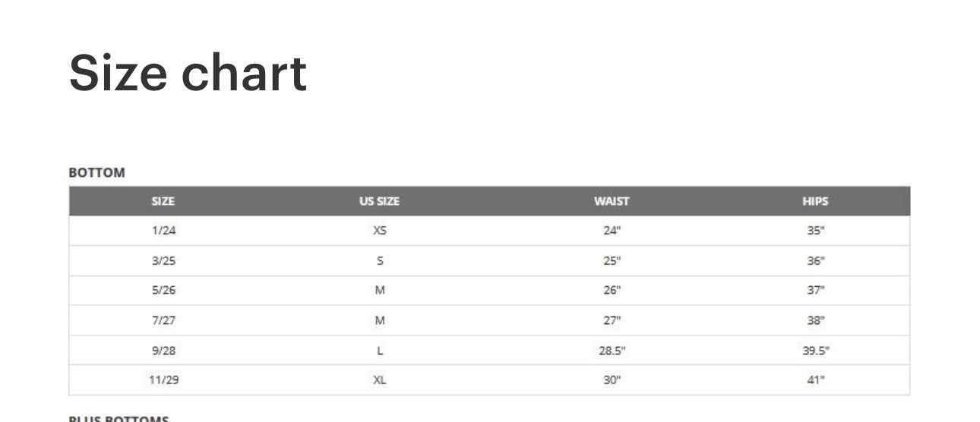Select the 1/24 size cell
980x422 pixels.
tap(163, 231)
